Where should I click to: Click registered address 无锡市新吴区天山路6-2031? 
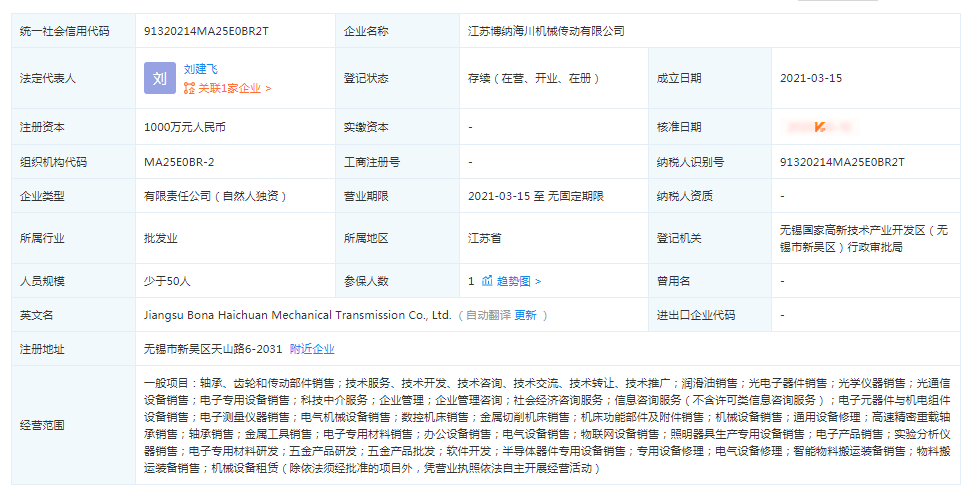tap(213, 349)
